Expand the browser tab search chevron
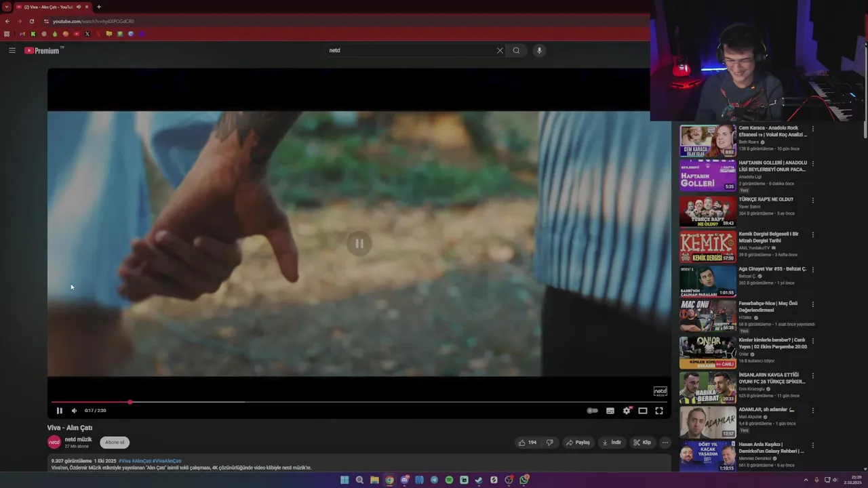 (6, 7)
